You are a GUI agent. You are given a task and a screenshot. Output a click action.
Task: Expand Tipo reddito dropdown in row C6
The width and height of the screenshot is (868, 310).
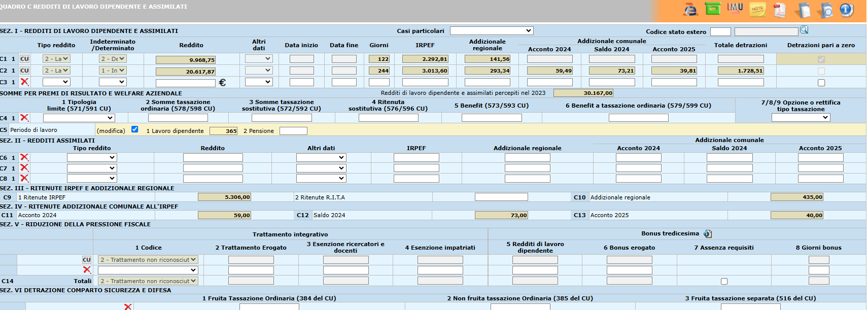click(92, 158)
